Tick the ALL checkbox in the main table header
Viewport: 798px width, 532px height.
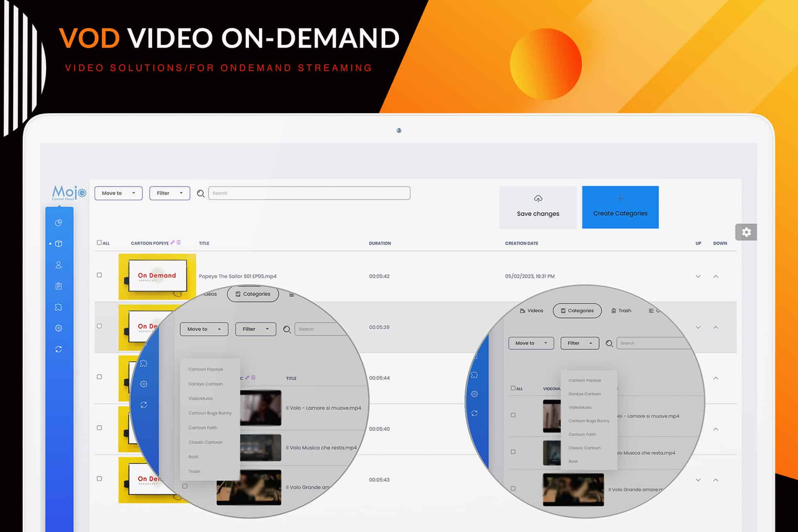coord(99,242)
